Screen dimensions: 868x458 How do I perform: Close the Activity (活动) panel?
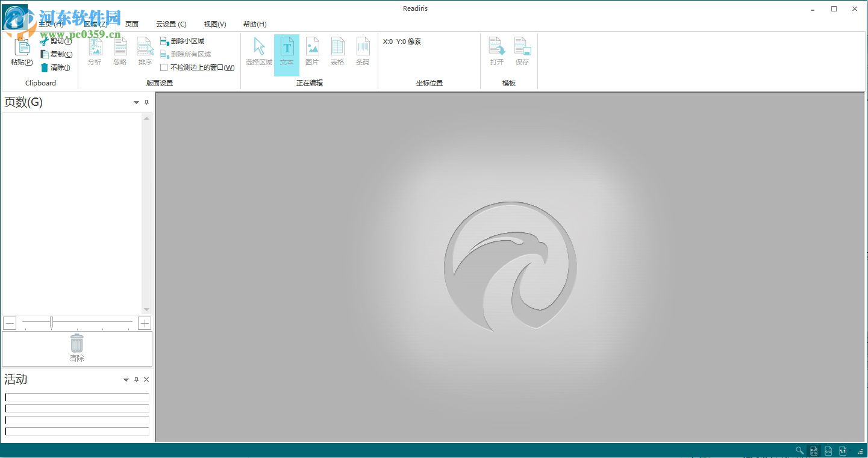pyautogui.click(x=146, y=380)
